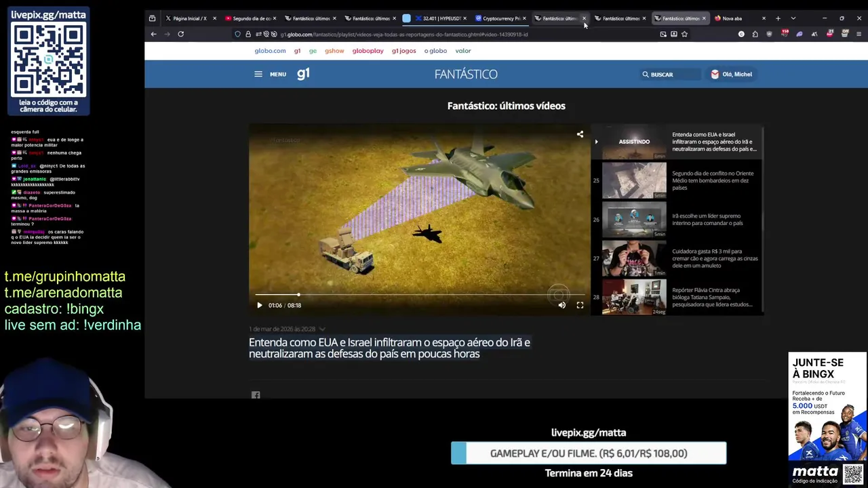Open 'Irã escolhe um líder supremo' title
868x488 pixels.
coord(707,220)
